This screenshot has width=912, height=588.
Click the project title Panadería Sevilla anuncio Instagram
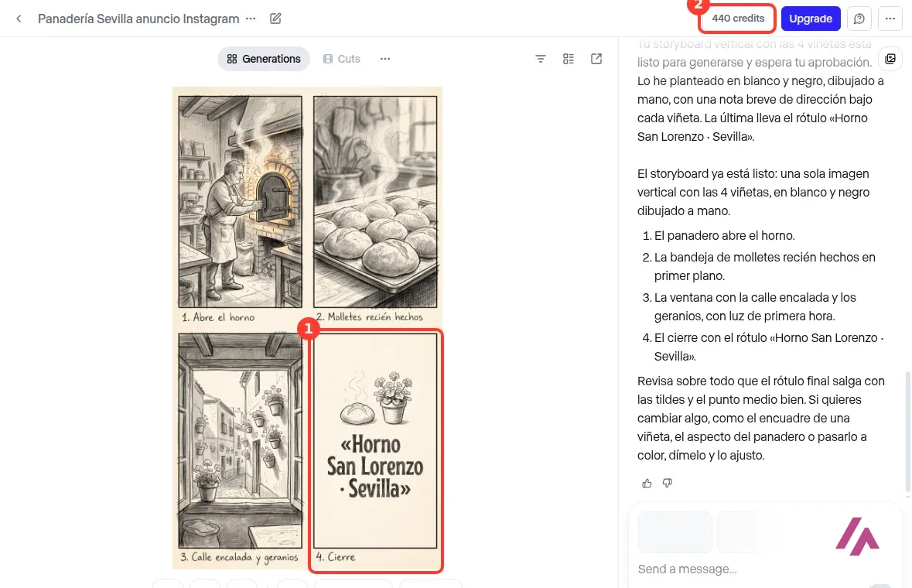(x=138, y=19)
